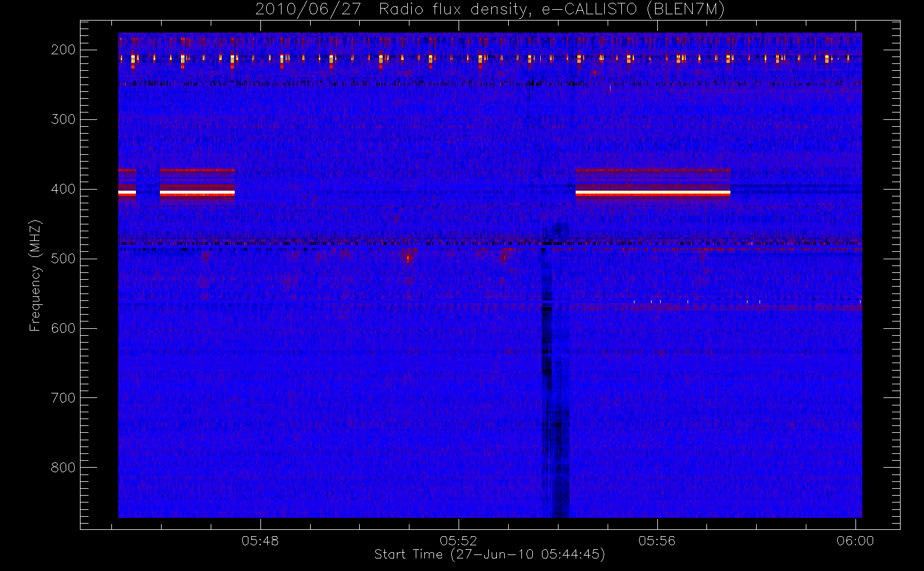
Task: Select the 800 frequency axis label
Action: point(63,468)
